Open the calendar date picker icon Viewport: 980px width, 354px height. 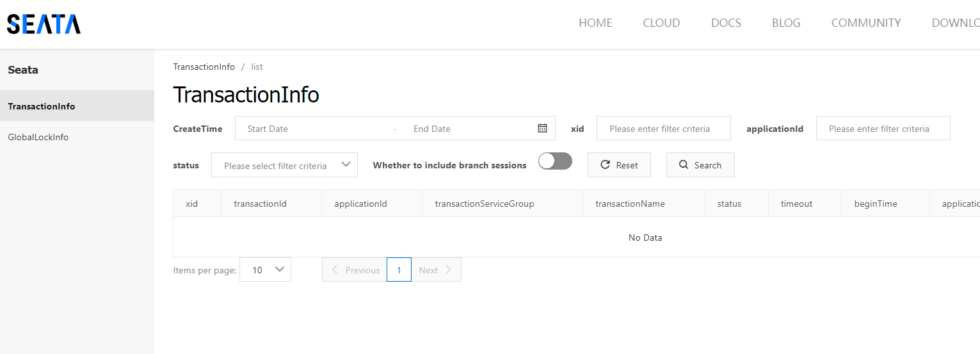pyautogui.click(x=542, y=128)
